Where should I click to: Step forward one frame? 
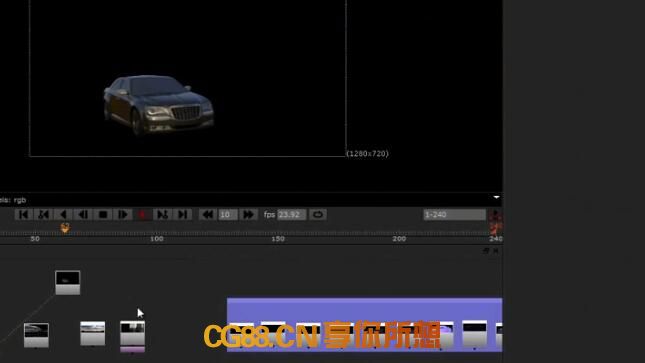(123, 214)
